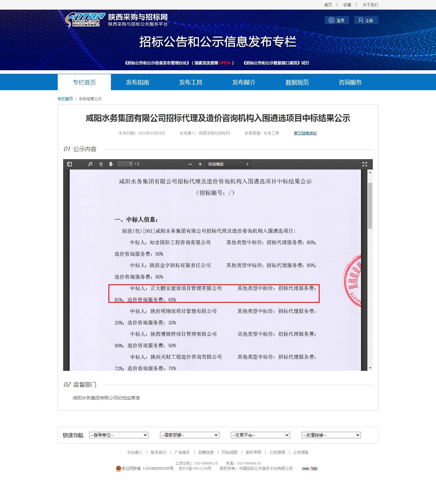Viewport: 436px width, 504px height.
Task: Open the 自动缩放 zoom level dropdown
Action: [x=228, y=164]
